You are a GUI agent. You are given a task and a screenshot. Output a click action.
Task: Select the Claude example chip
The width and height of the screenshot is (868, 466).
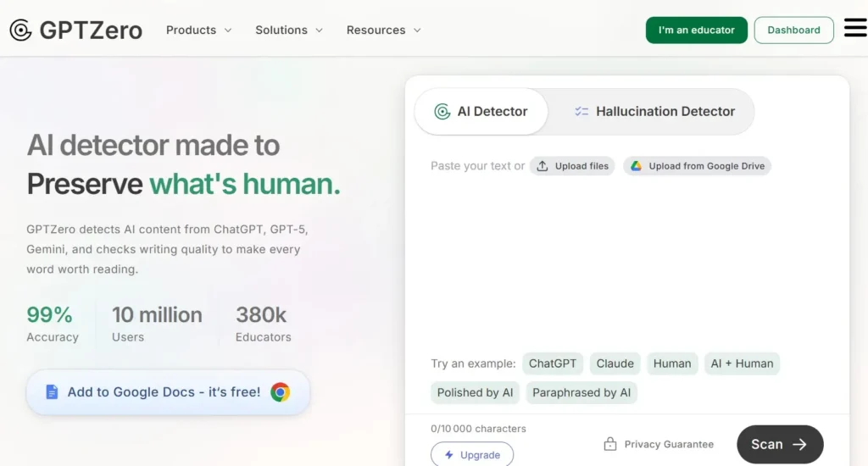615,363
